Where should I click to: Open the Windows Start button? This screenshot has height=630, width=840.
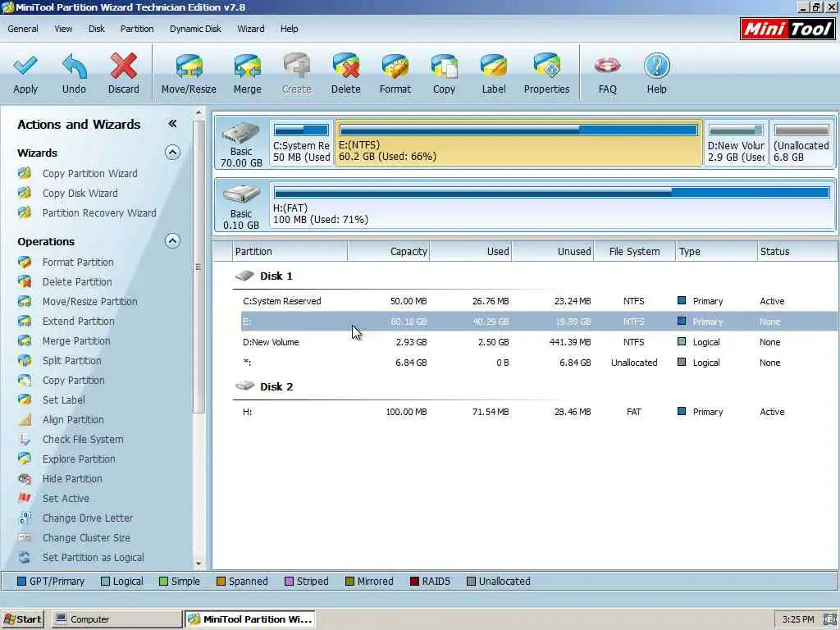22,619
